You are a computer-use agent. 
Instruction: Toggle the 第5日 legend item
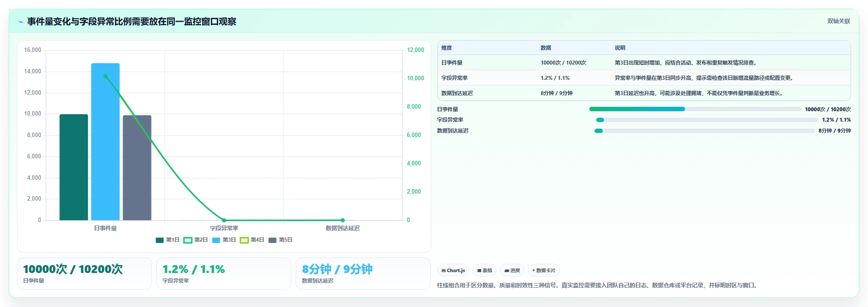click(280, 240)
